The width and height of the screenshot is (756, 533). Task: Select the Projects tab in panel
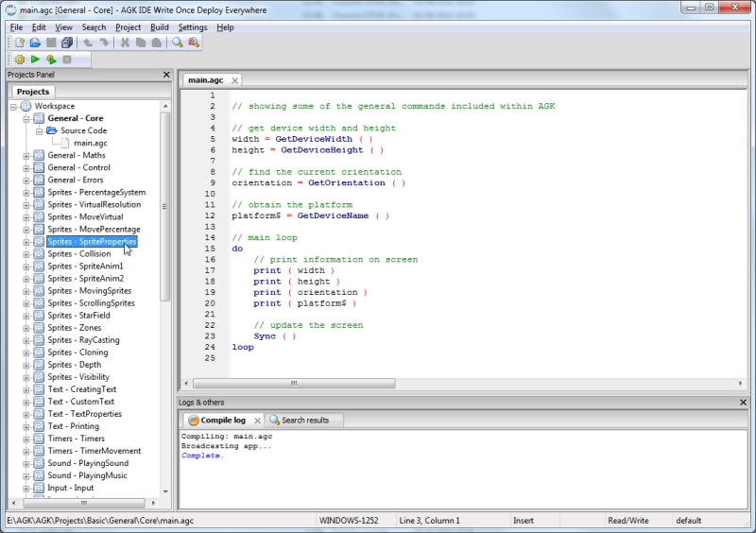click(x=33, y=92)
